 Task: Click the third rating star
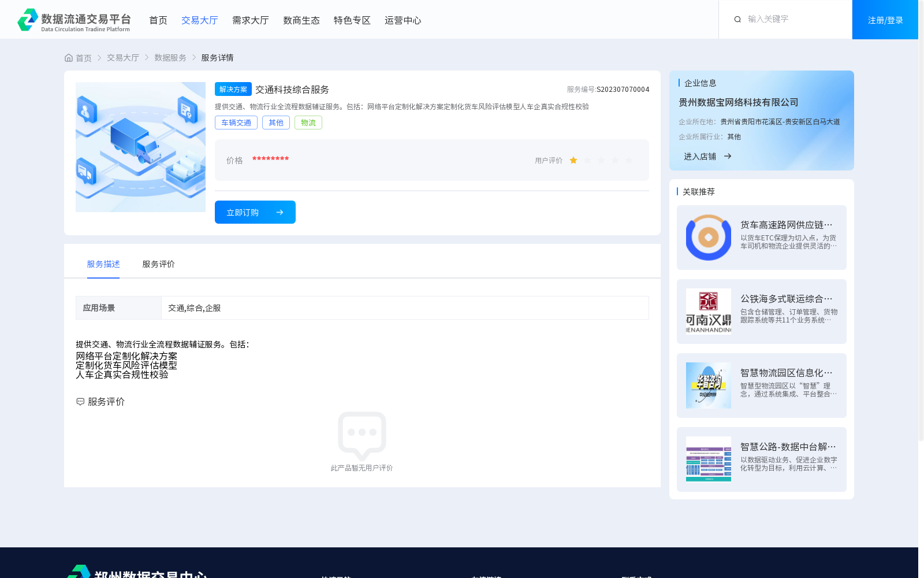[x=601, y=160]
